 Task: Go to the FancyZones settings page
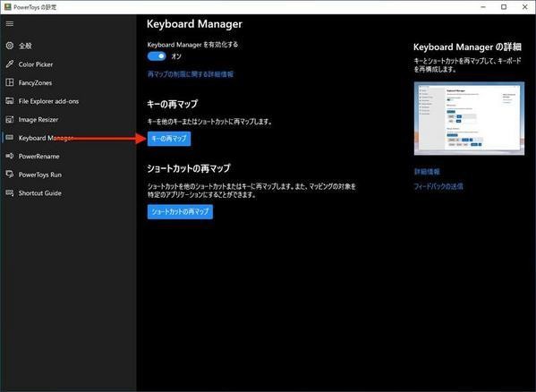tap(35, 82)
